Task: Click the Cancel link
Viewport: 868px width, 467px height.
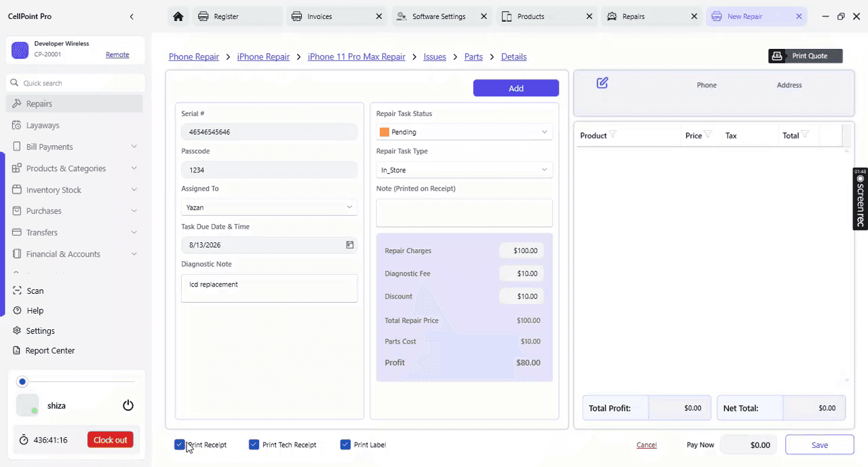Action: pyautogui.click(x=646, y=445)
